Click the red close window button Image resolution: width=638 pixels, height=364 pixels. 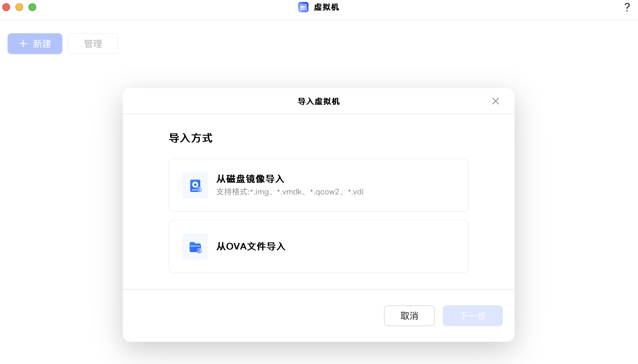6,7
